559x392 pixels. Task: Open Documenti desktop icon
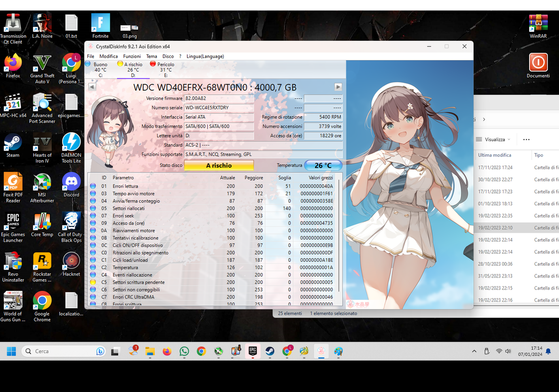coord(538,66)
